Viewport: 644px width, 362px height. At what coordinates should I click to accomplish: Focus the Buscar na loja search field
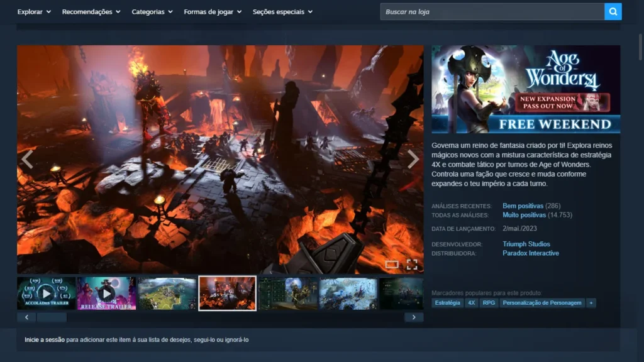pyautogui.click(x=492, y=11)
